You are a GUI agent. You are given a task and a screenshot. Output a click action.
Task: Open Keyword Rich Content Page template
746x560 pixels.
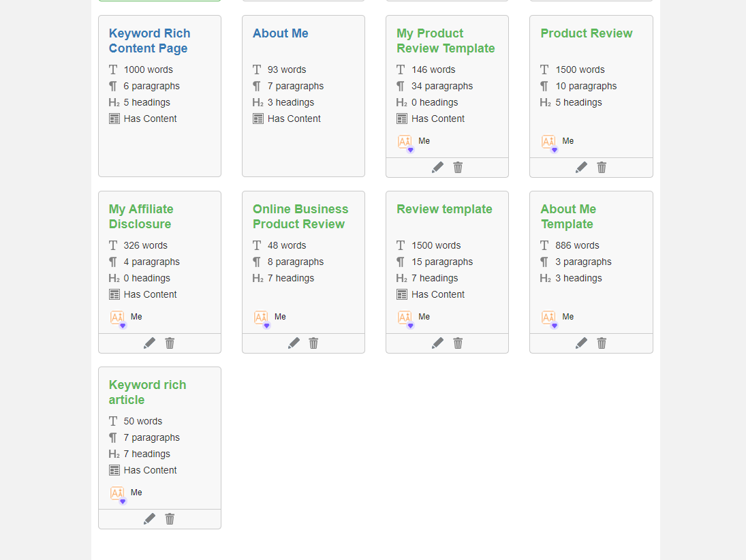pyautogui.click(x=149, y=41)
